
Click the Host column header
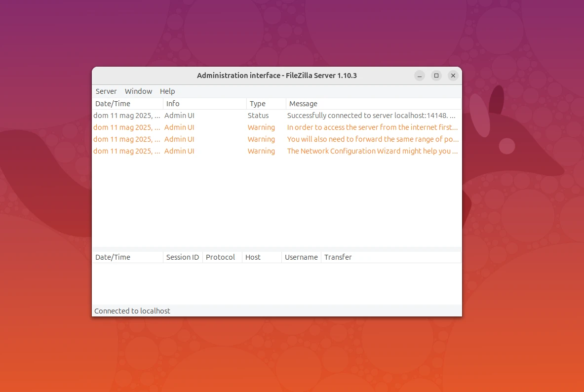[253, 257]
